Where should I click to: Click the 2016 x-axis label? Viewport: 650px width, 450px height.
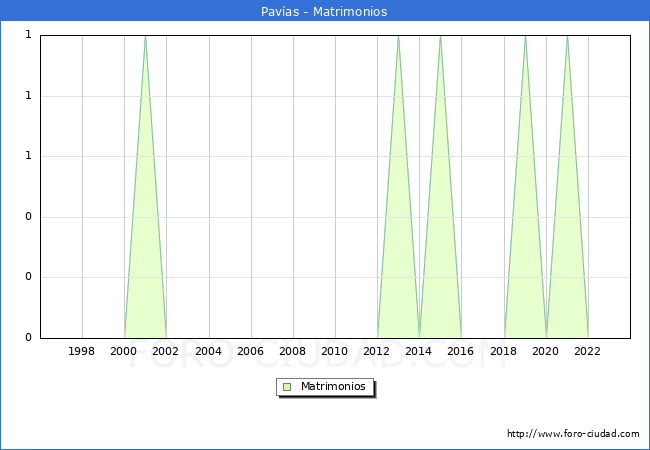[461, 351]
